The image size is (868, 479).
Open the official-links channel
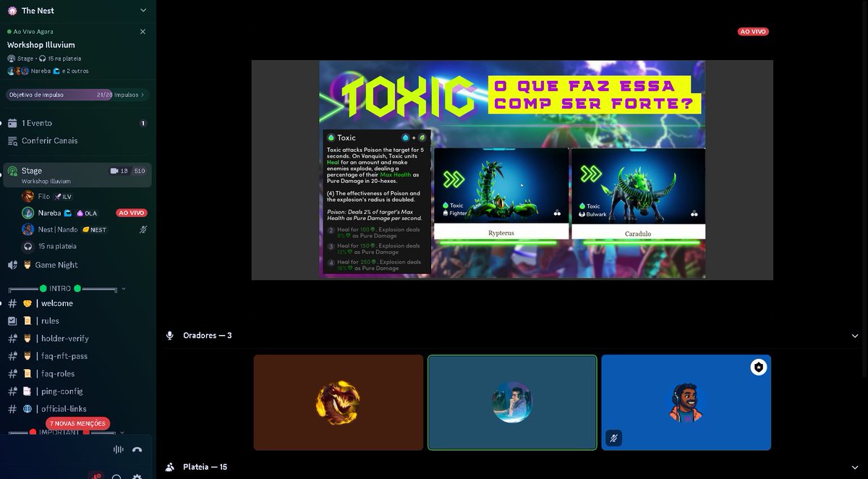77,409
